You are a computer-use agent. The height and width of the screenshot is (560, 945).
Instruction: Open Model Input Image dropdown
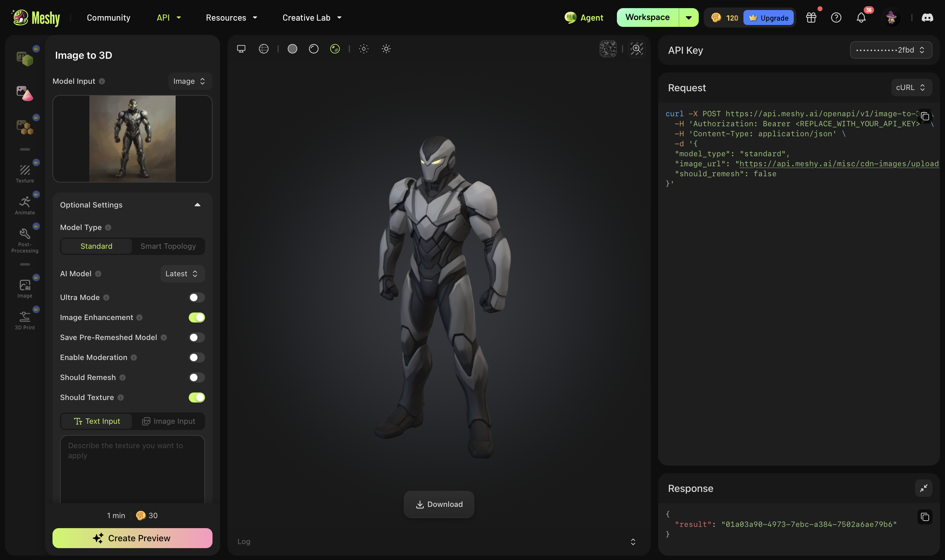click(190, 81)
